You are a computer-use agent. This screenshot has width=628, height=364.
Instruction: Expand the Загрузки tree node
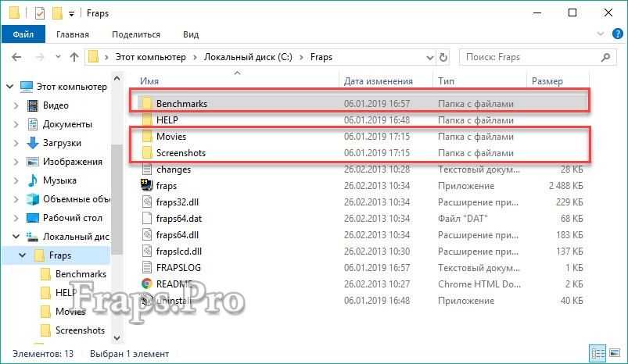16,143
